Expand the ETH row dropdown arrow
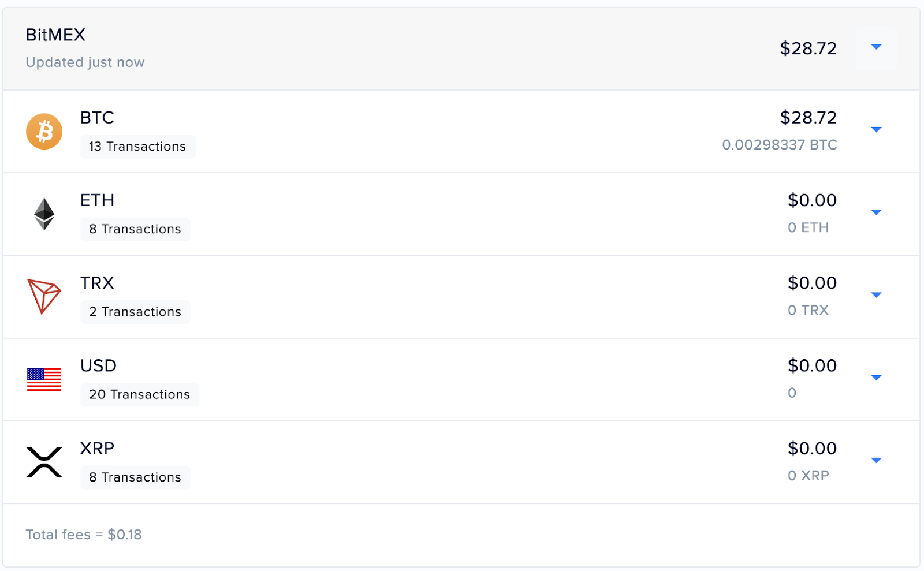 876,212
